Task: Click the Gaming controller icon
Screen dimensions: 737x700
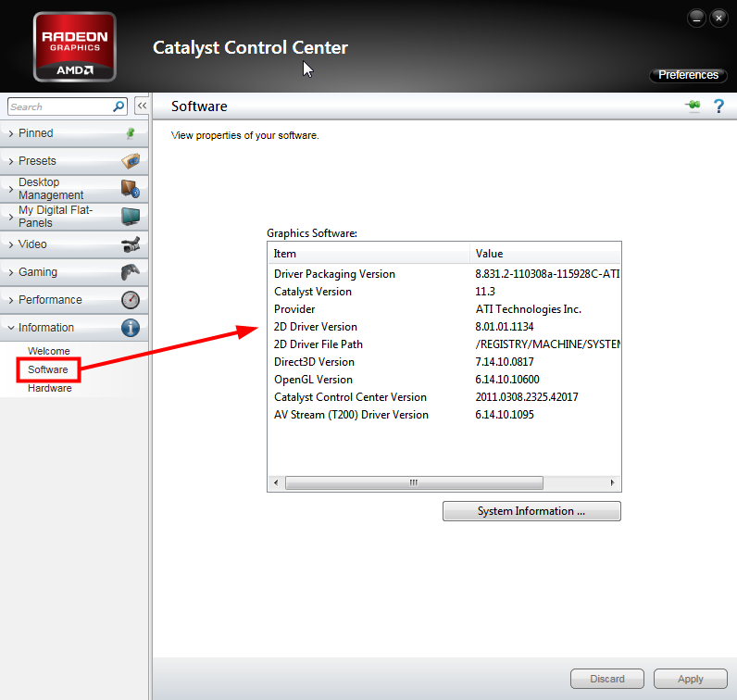Action: click(131, 271)
